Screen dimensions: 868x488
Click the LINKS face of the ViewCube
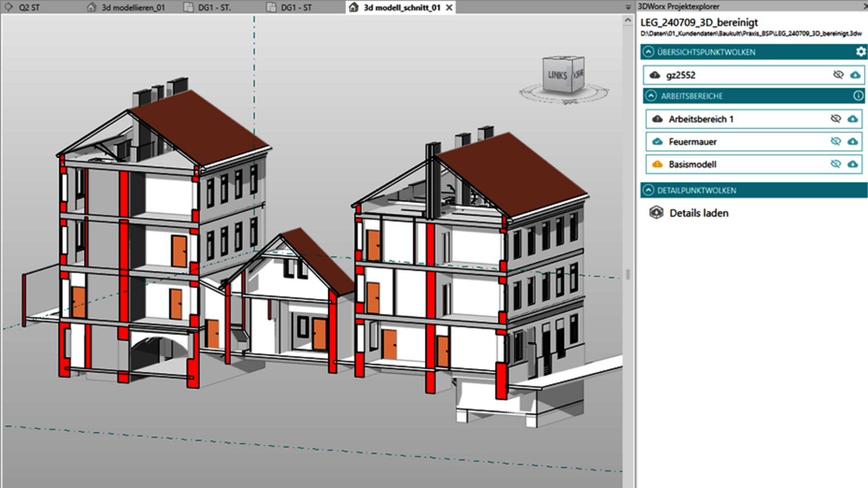point(557,75)
